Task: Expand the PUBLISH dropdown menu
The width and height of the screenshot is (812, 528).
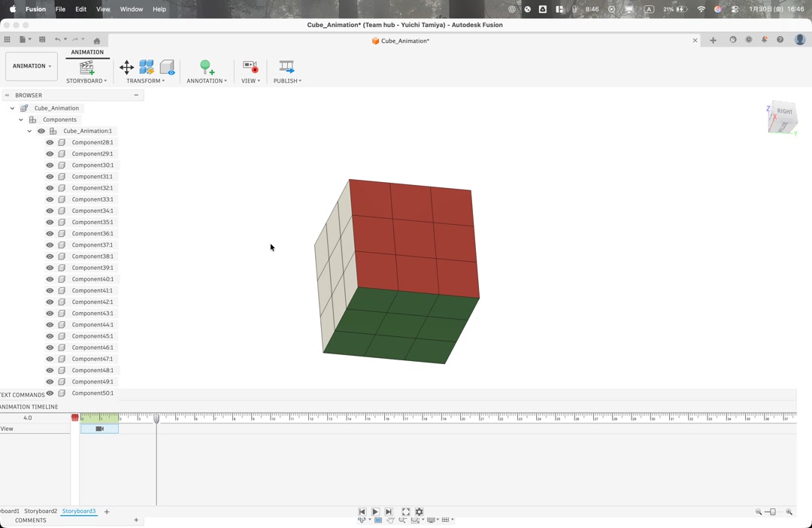Action: click(287, 80)
